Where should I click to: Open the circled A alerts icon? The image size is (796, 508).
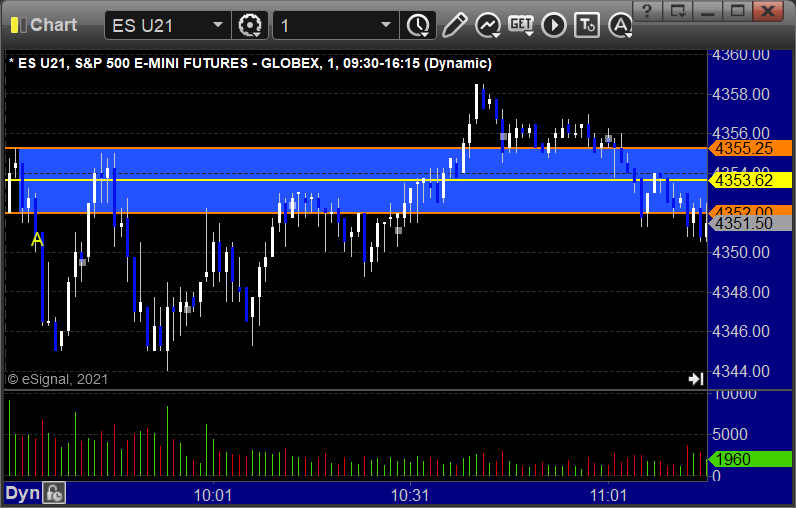click(620, 25)
